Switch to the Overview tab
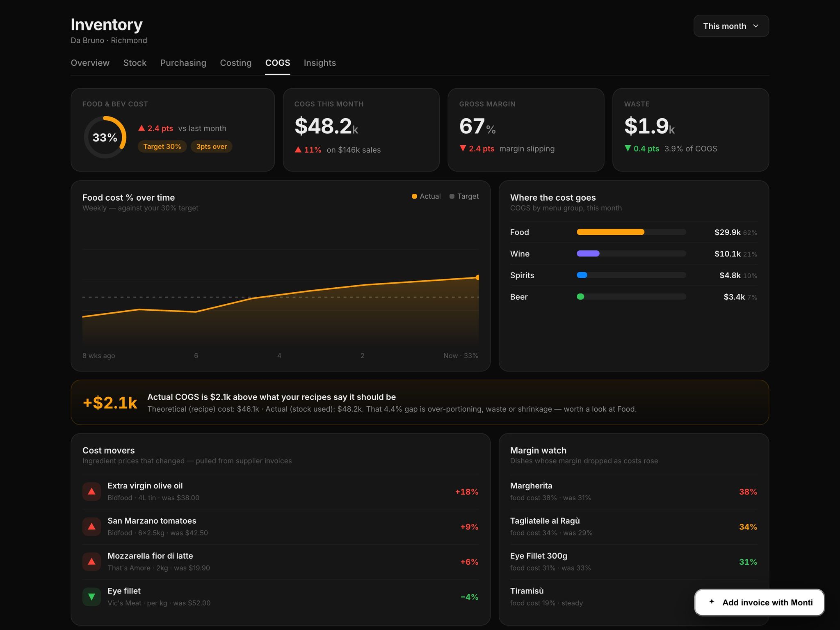The height and width of the screenshot is (630, 840). point(90,63)
